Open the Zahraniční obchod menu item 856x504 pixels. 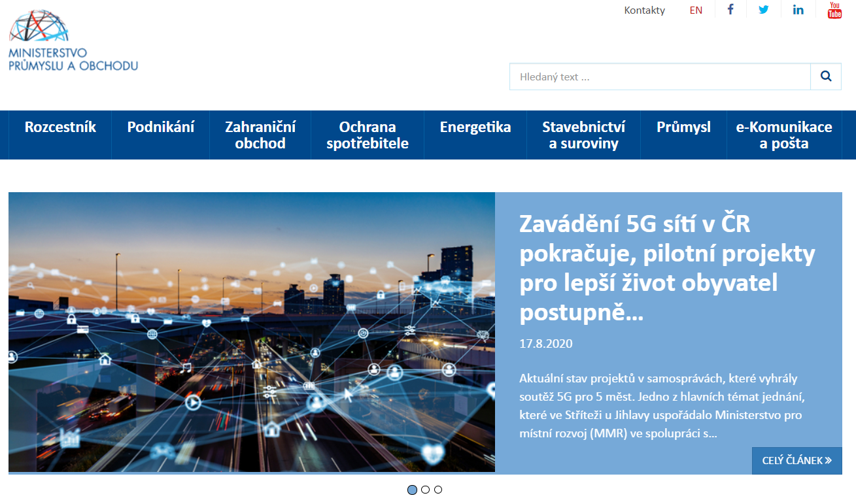260,135
